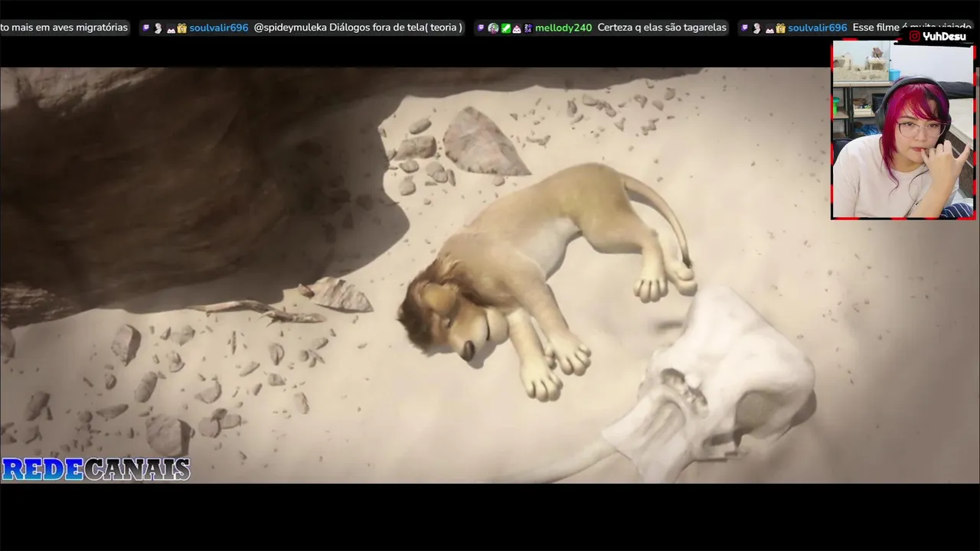This screenshot has width=980, height=551.
Task: Click the movie video frame with sleeping lion
Action: click(x=490, y=275)
